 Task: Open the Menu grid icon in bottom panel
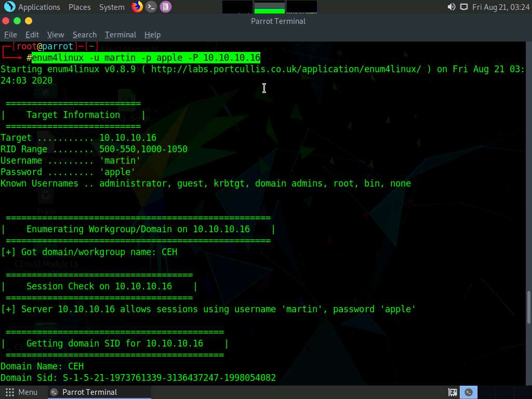(10, 392)
